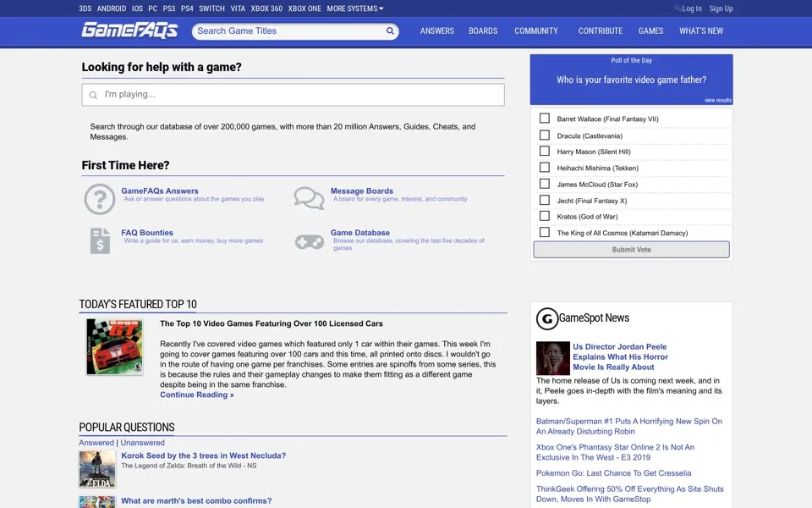The width and height of the screenshot is (812, 508).
Task: Show Unanswered popular questions
Action: coord(142,443)
